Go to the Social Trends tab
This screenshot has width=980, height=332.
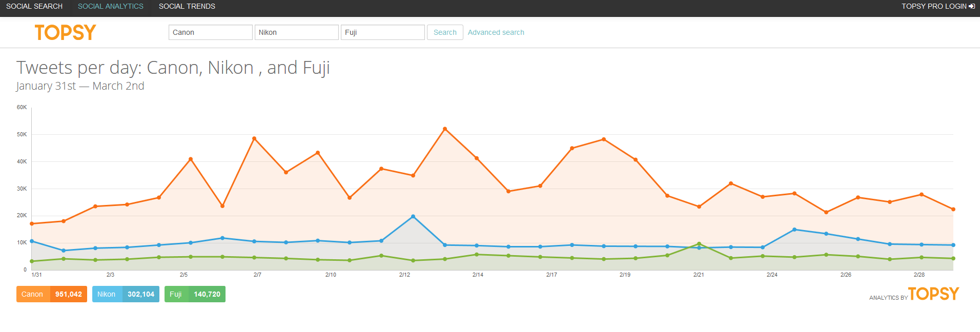click(187, 6)
